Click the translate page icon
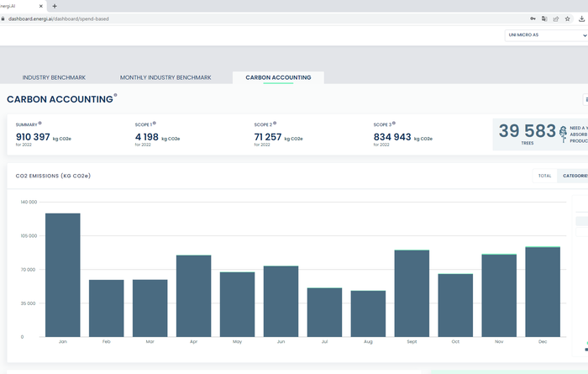The height and width of the screenshot is (374, 588). pyautogui.click(x=544, y=18)
